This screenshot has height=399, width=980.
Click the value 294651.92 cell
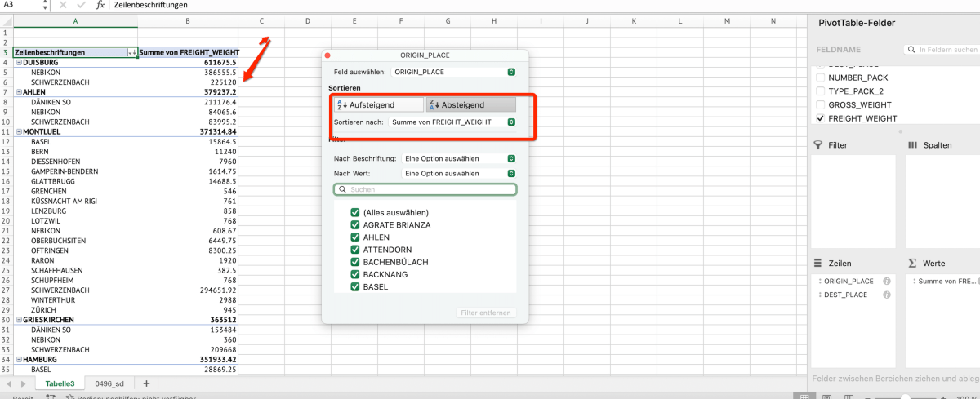coord(188,290)
